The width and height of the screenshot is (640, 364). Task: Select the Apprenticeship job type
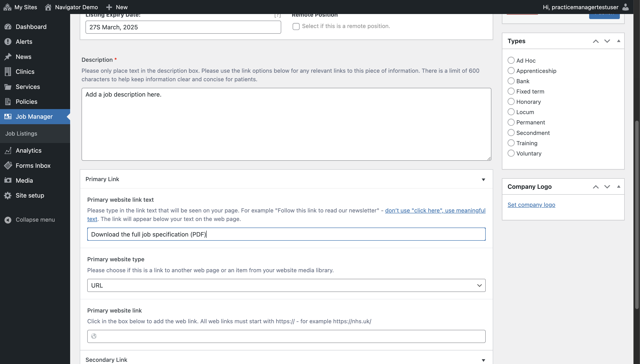click(511, 71)
